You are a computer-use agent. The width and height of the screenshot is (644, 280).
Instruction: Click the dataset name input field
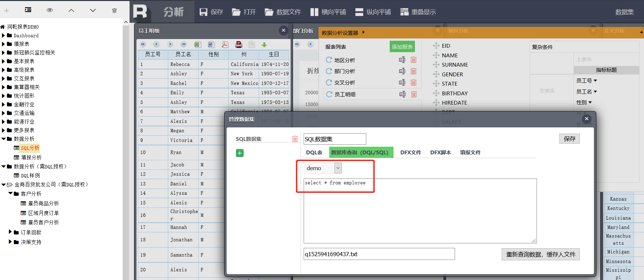(x=335, y=139)
